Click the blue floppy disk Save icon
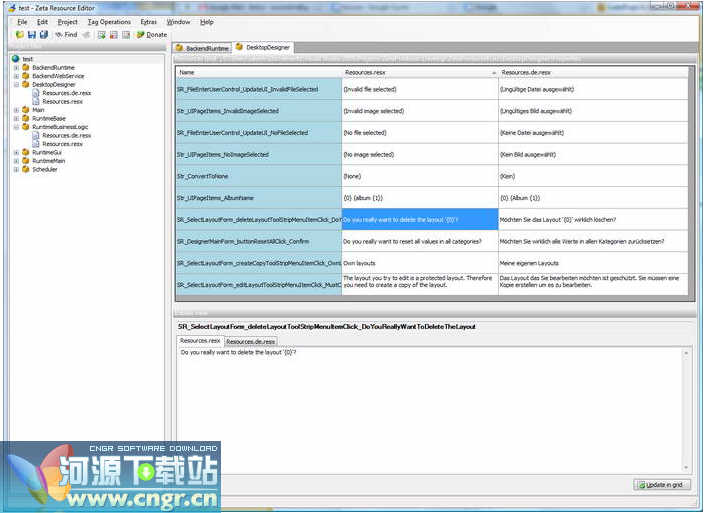Viewport: 704px width, 513px height. click(31, 35)
